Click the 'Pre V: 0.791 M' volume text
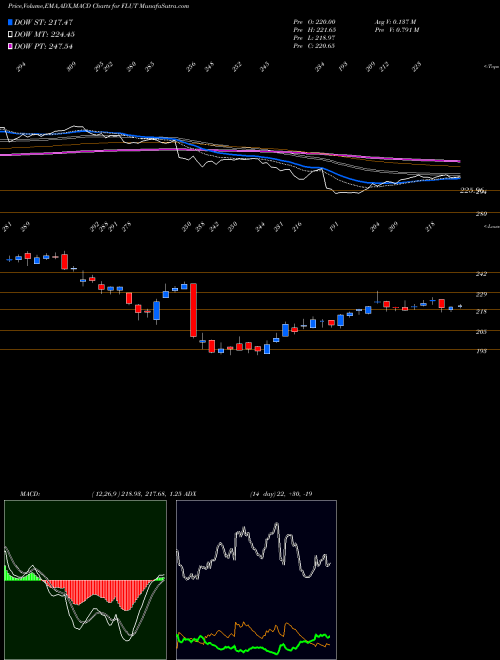The image size is (500, 660). [396, 30]
